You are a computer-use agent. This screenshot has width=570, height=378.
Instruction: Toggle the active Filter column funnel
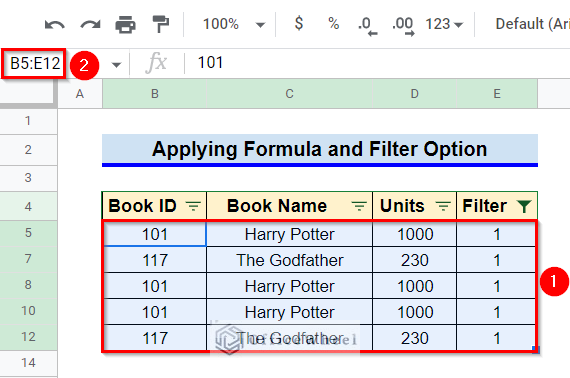point(524,206)
